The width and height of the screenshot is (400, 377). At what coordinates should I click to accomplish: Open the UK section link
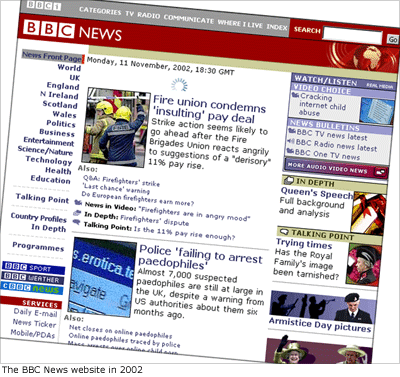(75, 78)
